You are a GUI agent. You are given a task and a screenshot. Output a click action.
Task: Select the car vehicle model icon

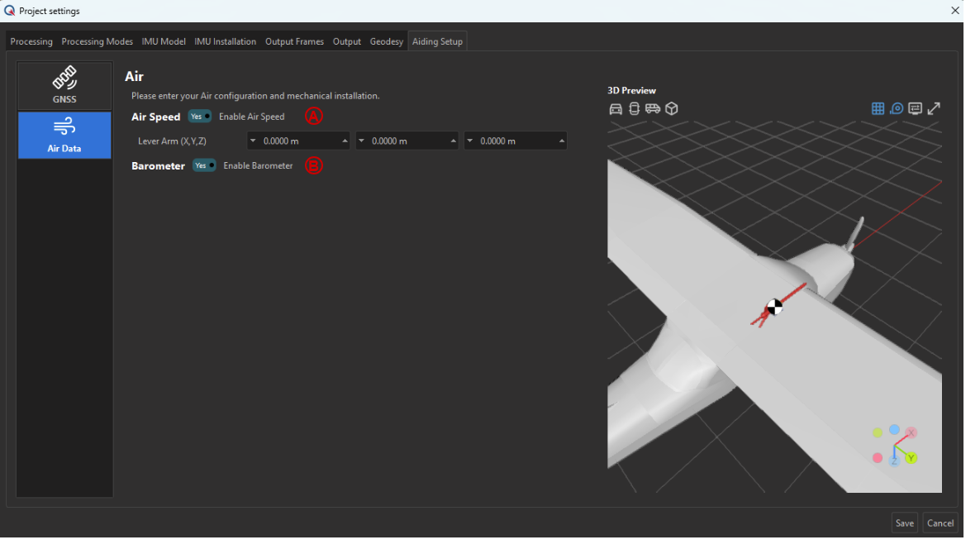click(616, 108)
